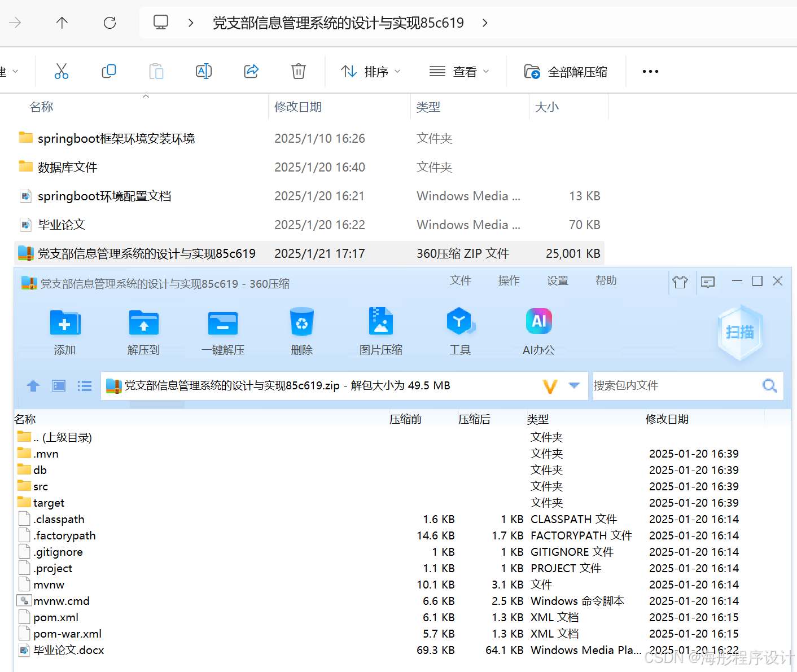Switch to list view mode in 360压缩

point(85,386)
